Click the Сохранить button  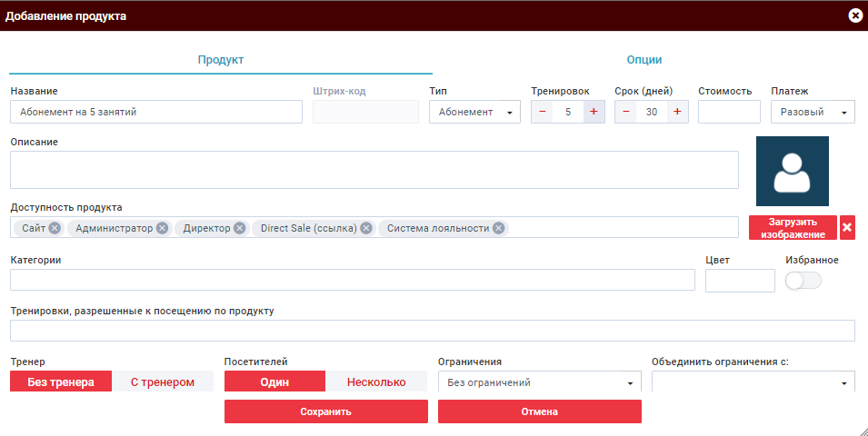(x=325, y=411)
